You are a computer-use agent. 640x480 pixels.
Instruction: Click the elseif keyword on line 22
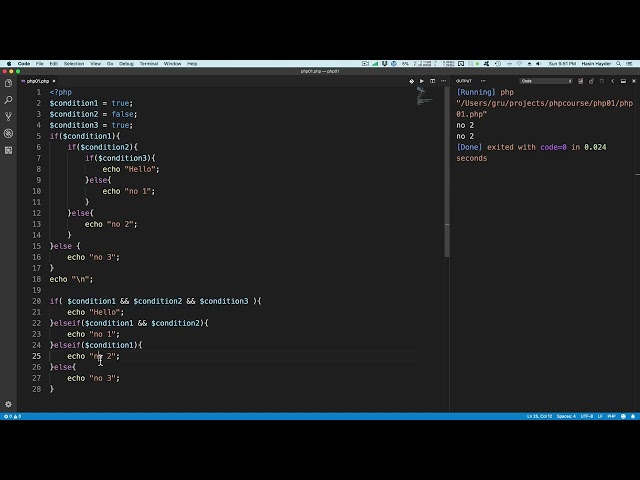[67, 323]
